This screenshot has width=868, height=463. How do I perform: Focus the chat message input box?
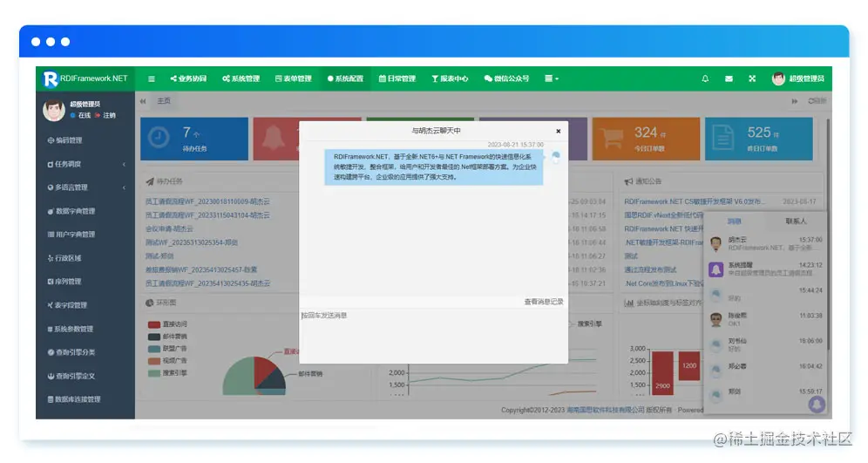tap(433, 336)
